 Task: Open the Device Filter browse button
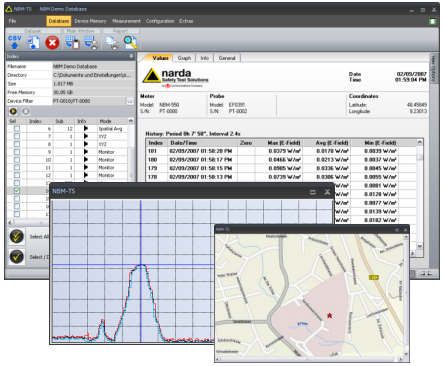click(x=130, y=101)
